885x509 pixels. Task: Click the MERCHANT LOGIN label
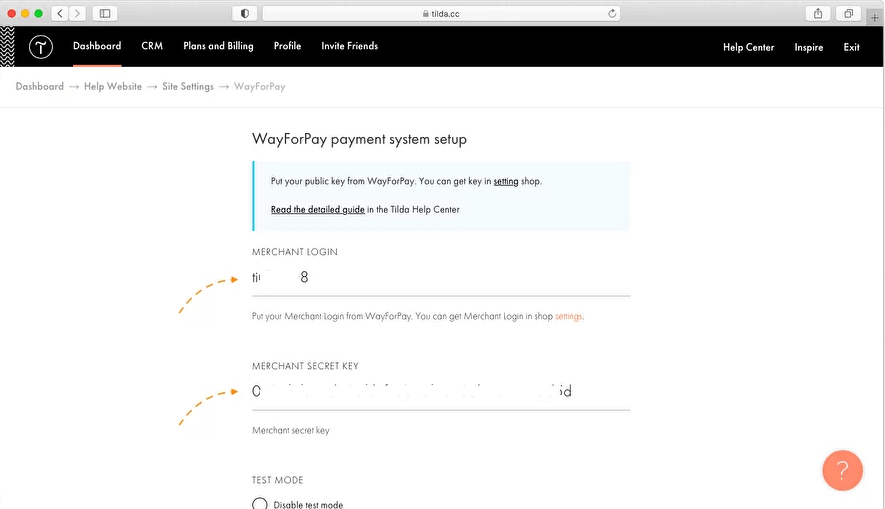295,252
